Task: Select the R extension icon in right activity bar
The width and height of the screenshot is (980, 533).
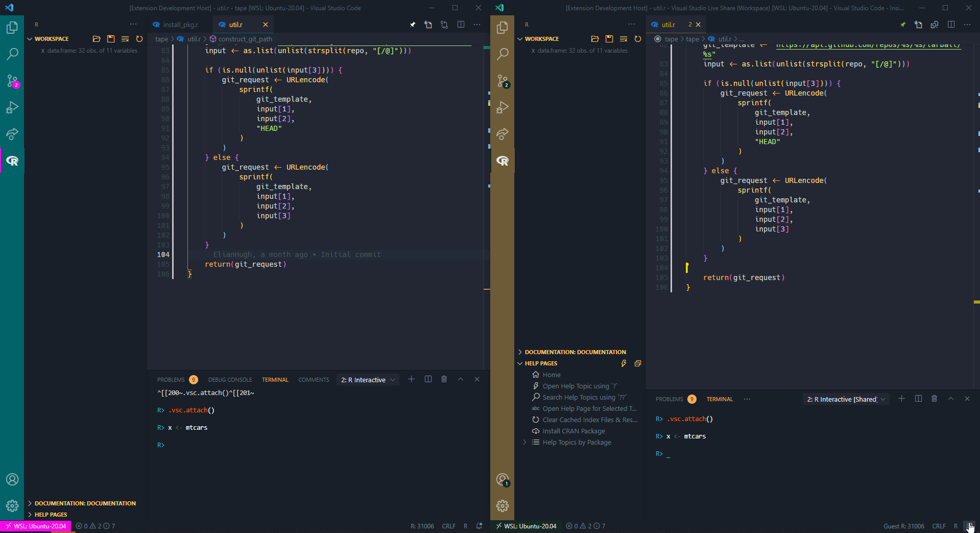Action: (x=503, y=161)
